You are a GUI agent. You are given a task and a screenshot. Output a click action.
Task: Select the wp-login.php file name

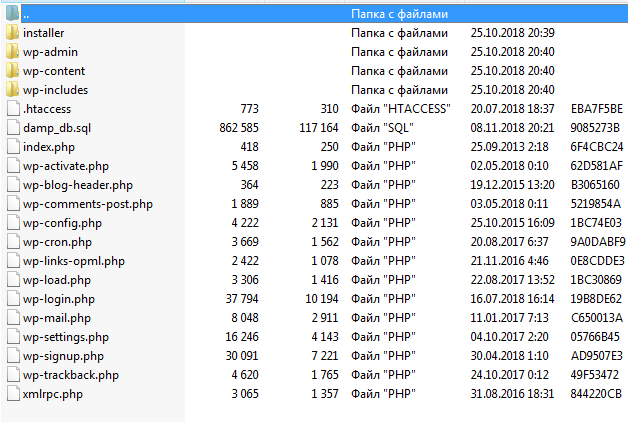click(59, 299)
